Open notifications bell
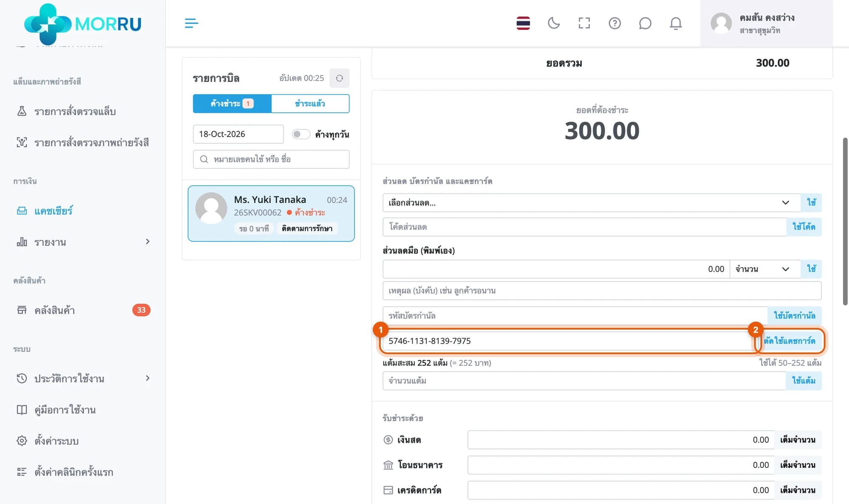Viewport: 849px width, 504px height. 676,23
